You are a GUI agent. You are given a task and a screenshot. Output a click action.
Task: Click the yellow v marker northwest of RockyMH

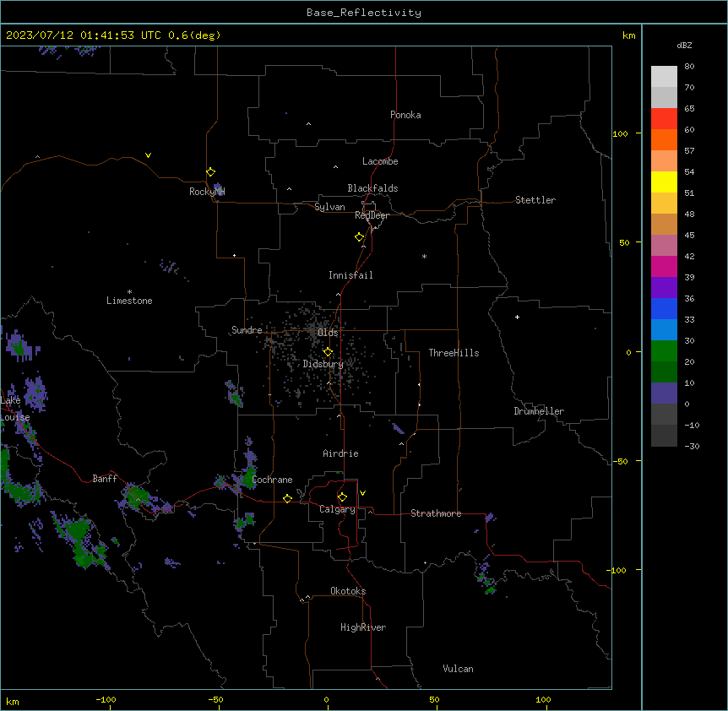[148, 155]
